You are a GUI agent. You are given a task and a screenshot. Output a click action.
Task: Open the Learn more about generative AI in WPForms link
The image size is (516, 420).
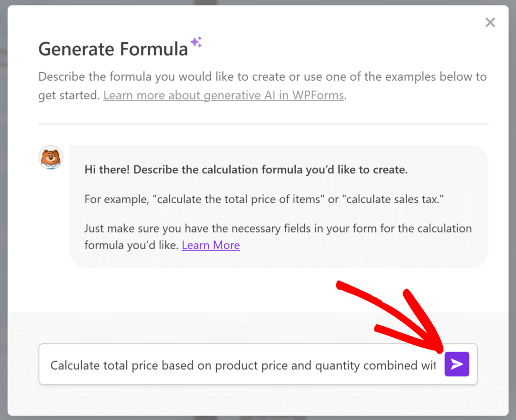pos(224,95)
